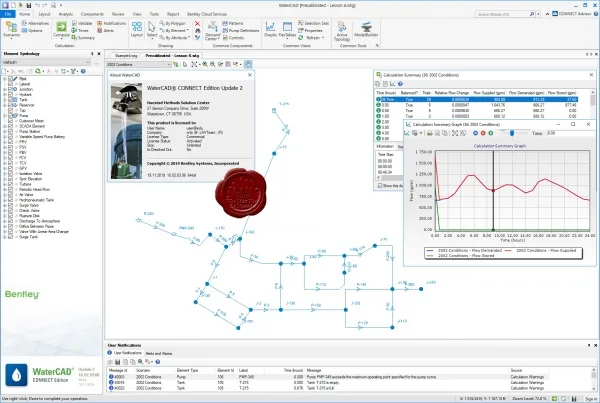600x403 pixels.
Task: Toggle the Pump visibility checkbox
Action: pos(10,116)
